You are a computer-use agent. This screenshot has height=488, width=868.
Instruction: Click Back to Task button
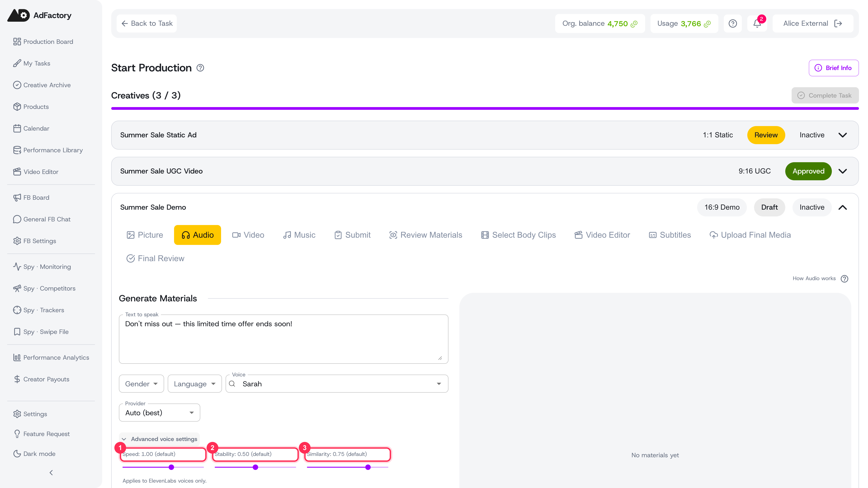[147, 23]
